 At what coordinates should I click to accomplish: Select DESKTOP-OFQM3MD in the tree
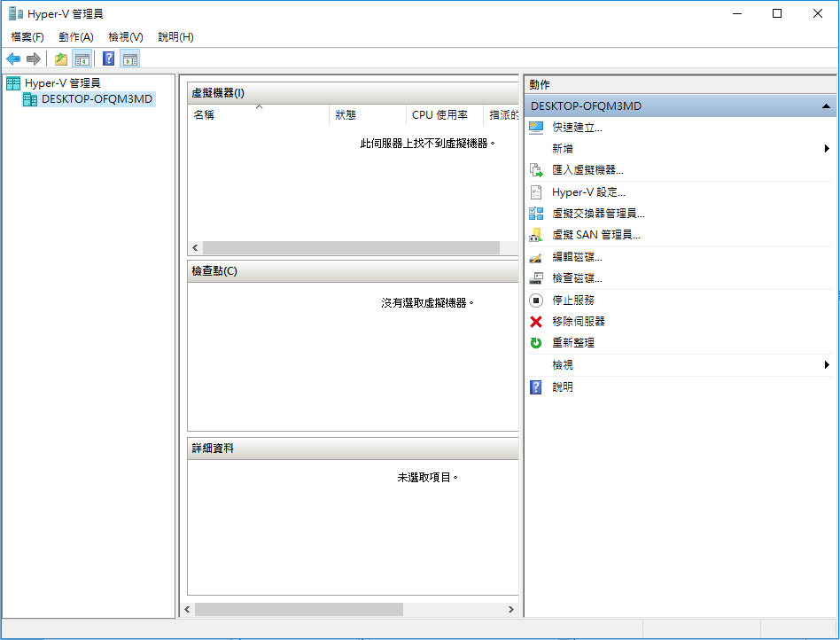97,99
